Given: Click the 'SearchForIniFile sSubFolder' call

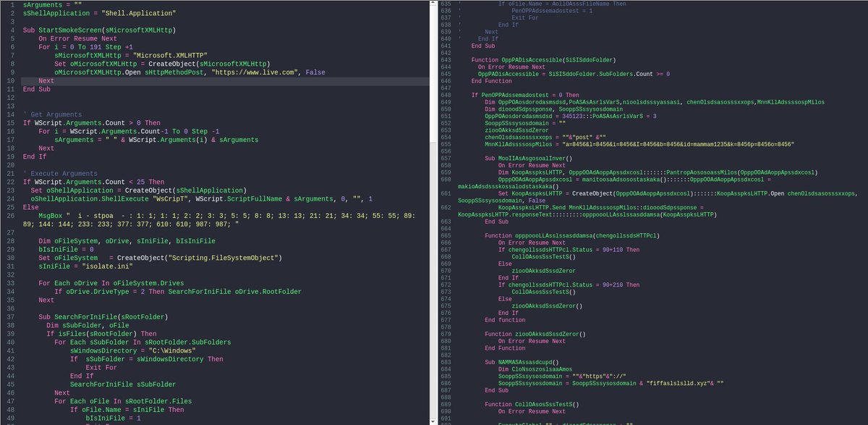Looking at the screenshot, I should coord(123,385).
